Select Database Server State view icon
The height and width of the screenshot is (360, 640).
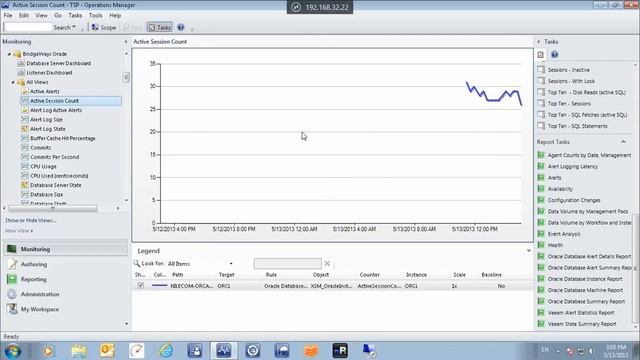(25, 185)
